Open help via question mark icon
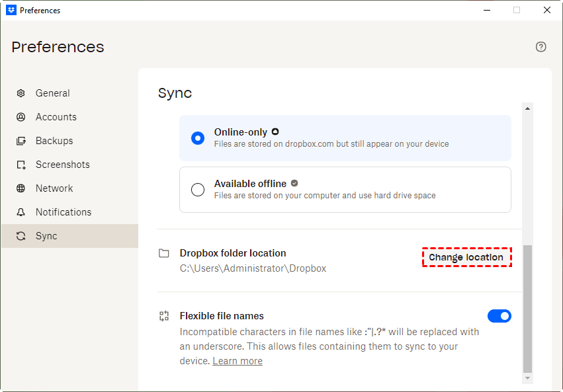 [x=541, y=47]
